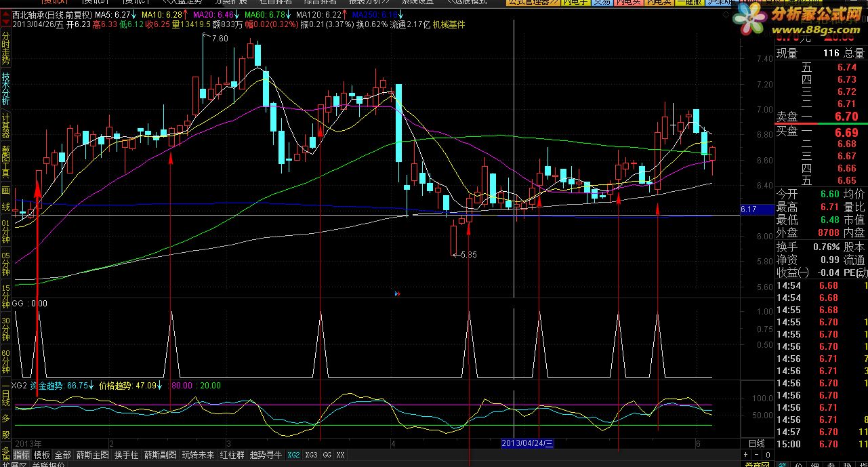The height and width of the screenshot is (467, 868).
Task: Select the 指标 tab at bottom
Action: click(x=22, y=455)
